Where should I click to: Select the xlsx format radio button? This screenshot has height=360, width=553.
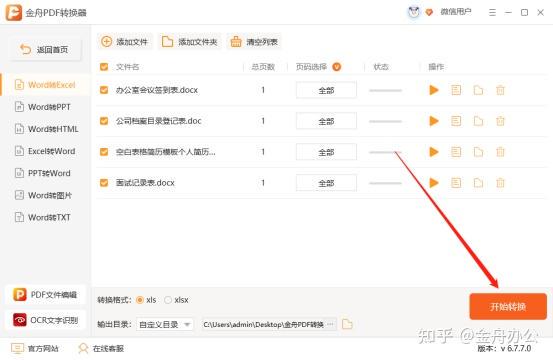(168, 300)
